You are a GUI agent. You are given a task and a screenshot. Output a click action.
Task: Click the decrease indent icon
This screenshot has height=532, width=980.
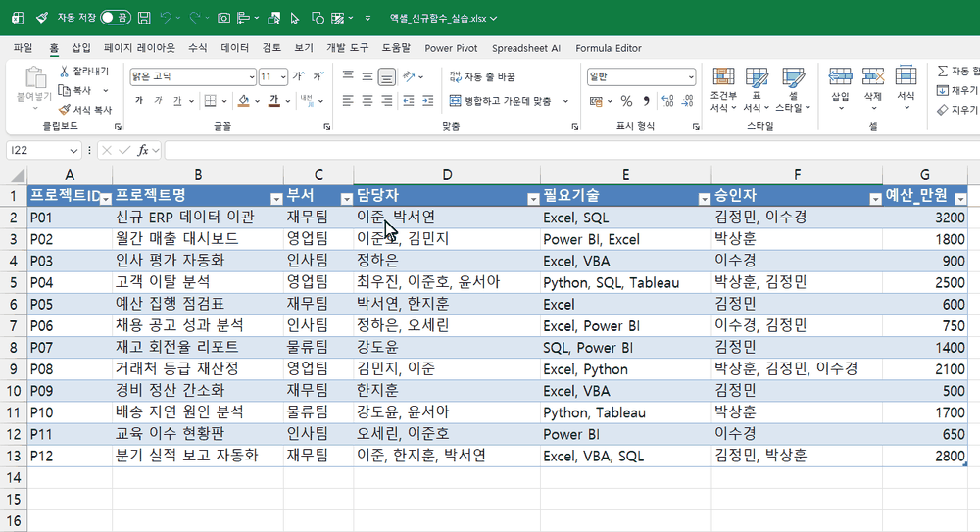pos(408,101)
